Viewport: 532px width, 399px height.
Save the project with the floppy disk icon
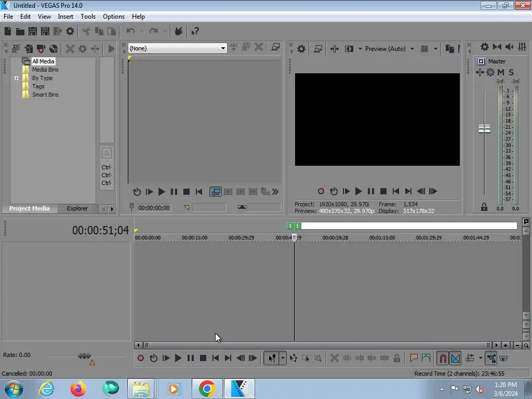coord(33,31)
